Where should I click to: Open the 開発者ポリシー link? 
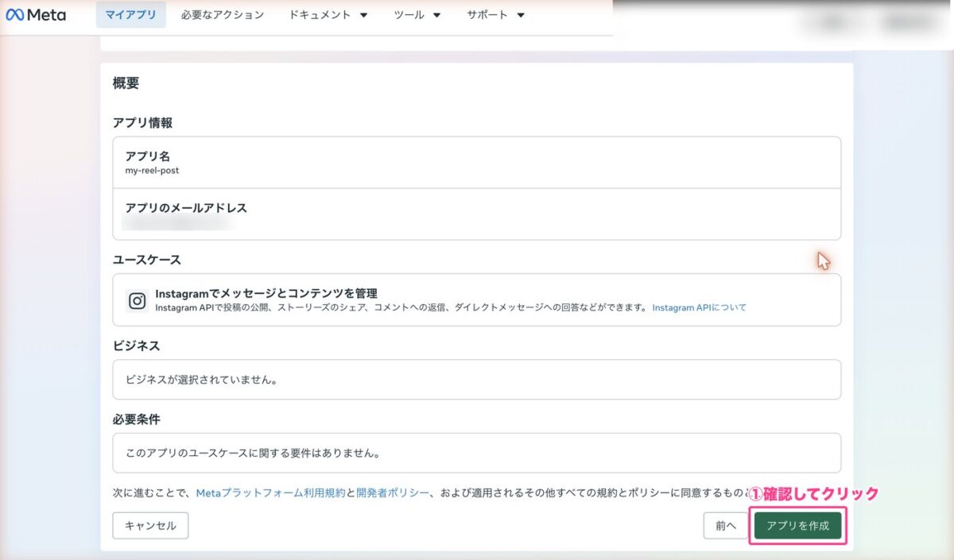coord(393,493)
